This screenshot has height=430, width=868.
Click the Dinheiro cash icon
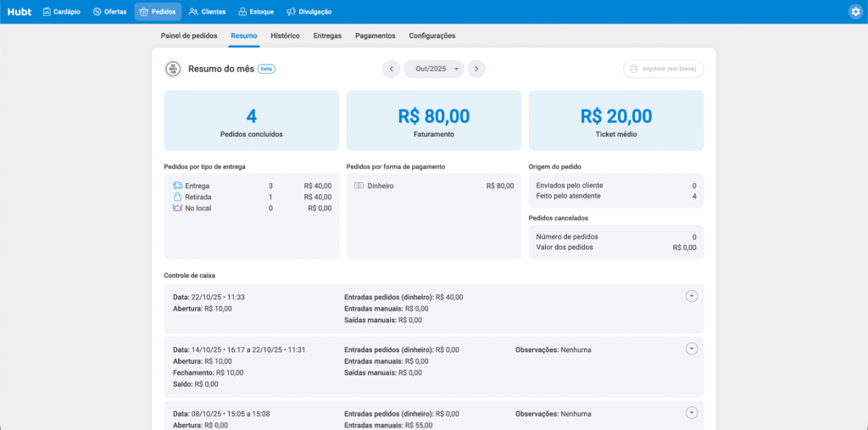(x=359, y=186)
